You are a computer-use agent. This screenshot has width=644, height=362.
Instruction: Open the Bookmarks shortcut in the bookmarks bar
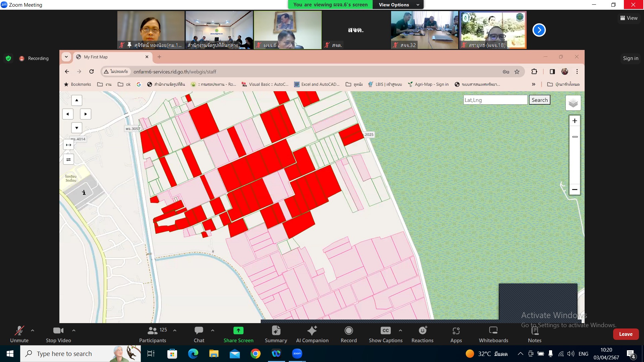click(77, 84)
